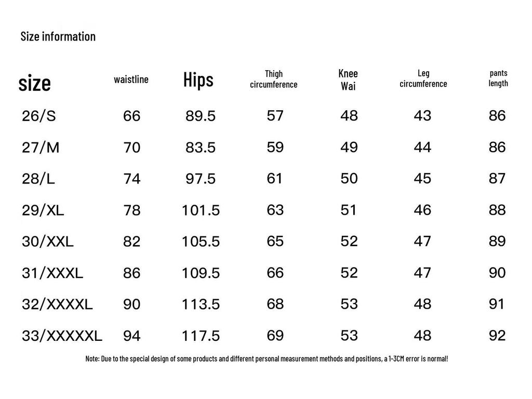The image size is (532, 399).
Task: Click the 'Knee Wai' column header
Action: pos(348,79)
